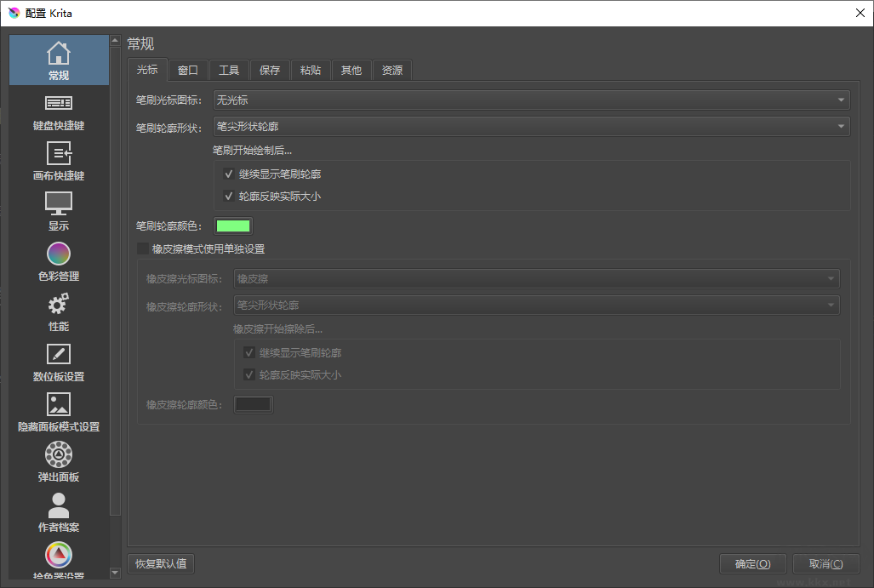Viewport: 874px width, 588px height.
Task: Open the 显示 display settings monitor icon
Action: point(59,203)
